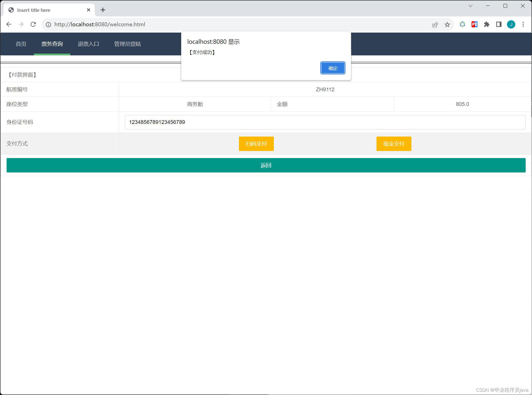Maximize the browser window

pyautogui.click(x=505, y=6)
